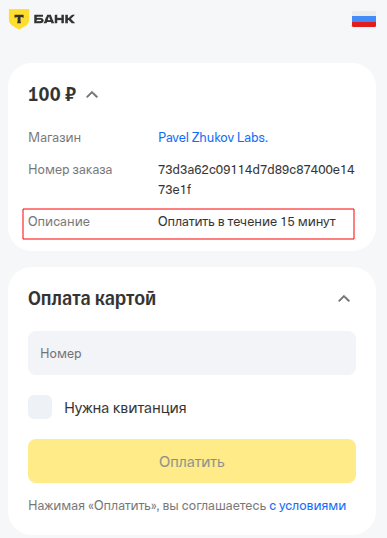This screenshot has width=387, height=538.
Task: Collapse the Оплата картой section chevron
Action: pos(344,299)
